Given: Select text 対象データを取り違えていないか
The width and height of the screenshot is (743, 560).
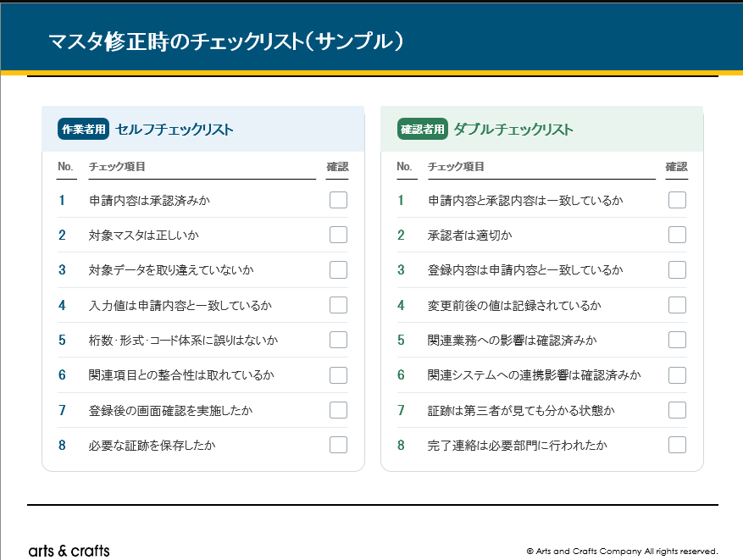Looking at the screenshot, I should [x=171, y=270].
